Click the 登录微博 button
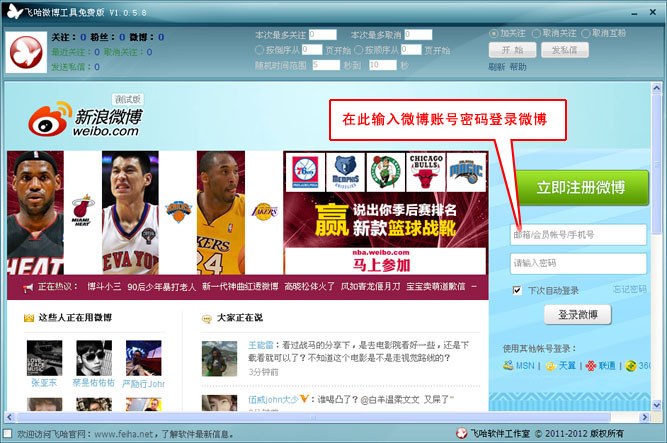Image resolution: width=667 pixels, height=443 pixels. click(x=578, y=314)
